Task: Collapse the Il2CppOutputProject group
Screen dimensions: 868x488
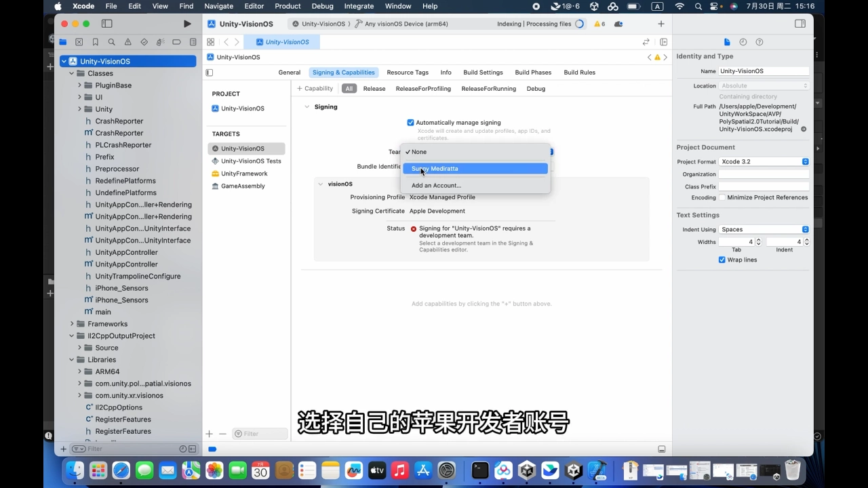Action: coord(71,336)
